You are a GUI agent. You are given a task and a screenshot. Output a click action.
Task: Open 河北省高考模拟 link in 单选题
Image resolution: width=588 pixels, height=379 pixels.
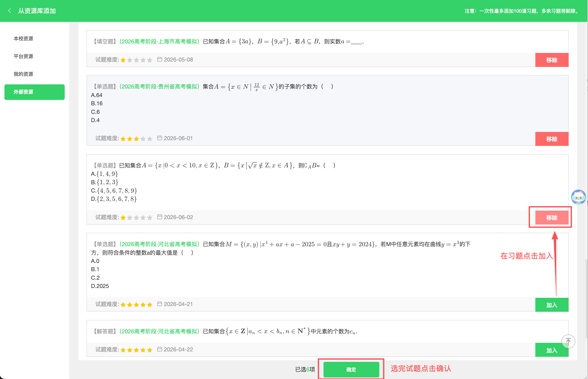click(160, 244)
